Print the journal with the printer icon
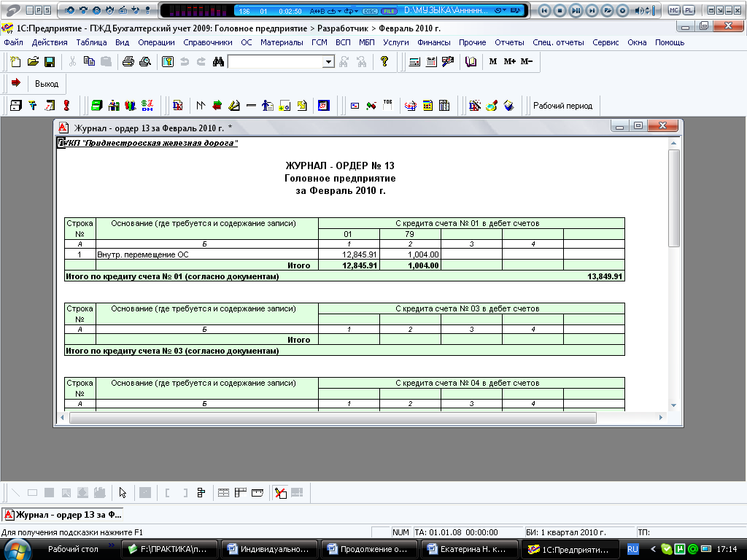Screen dimensions: 747x560 [x=128, y=61]
